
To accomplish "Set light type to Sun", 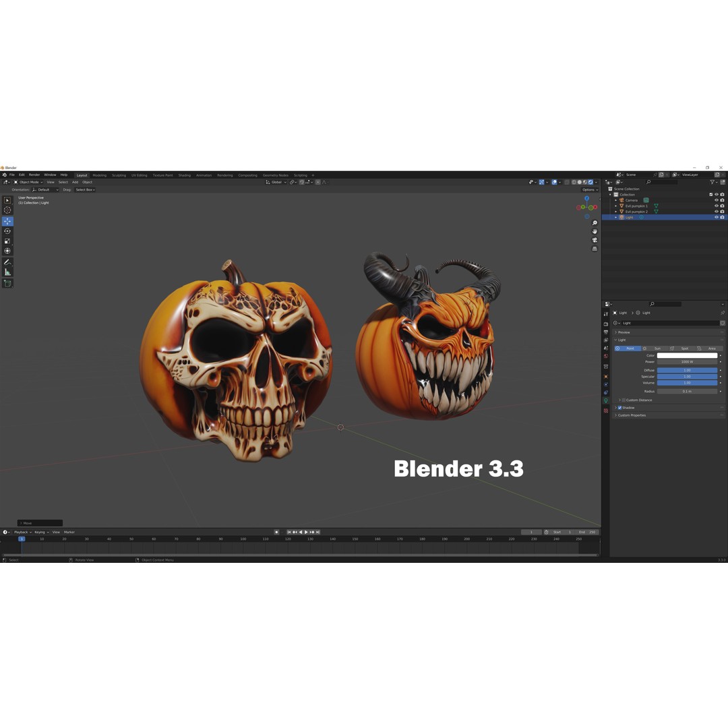I will pyautogui.click(x=655, y=348).
